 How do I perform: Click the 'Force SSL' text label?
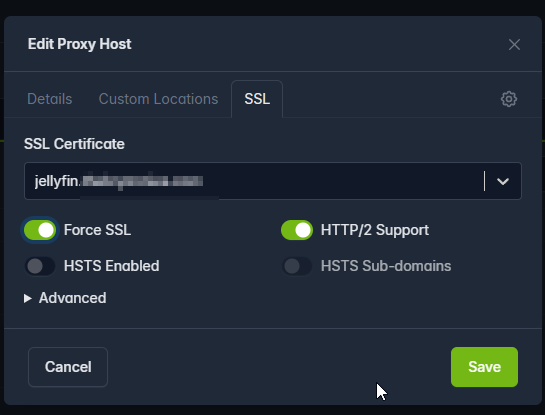[x=97, y=230]
